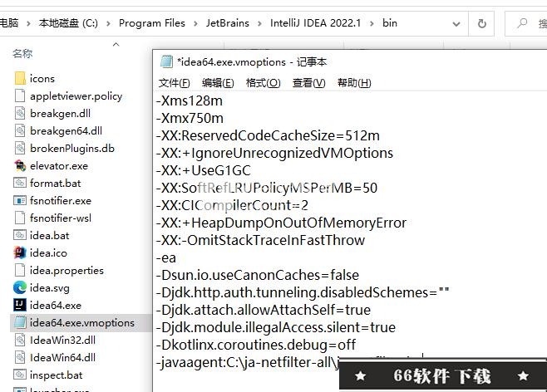Select the idea64.exe.vmoptions notepad icon
Screen dimensions: 547x392
pos(20,323)
